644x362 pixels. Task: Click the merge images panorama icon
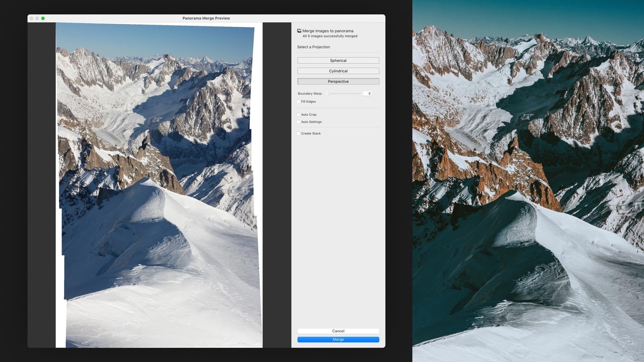[x=299, y=31]
